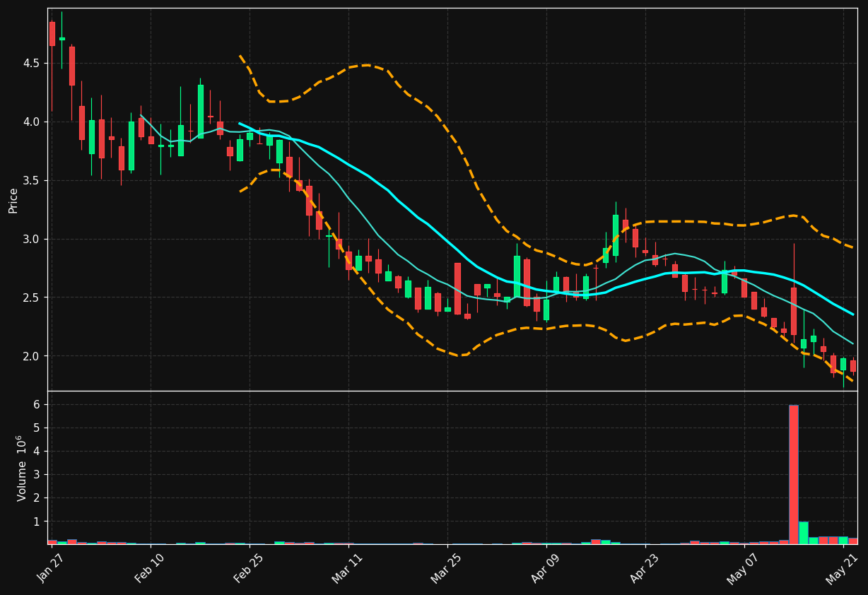Click the Feb 10 date label
Viewport: 868px width, 595px height.
coord(150,568)
